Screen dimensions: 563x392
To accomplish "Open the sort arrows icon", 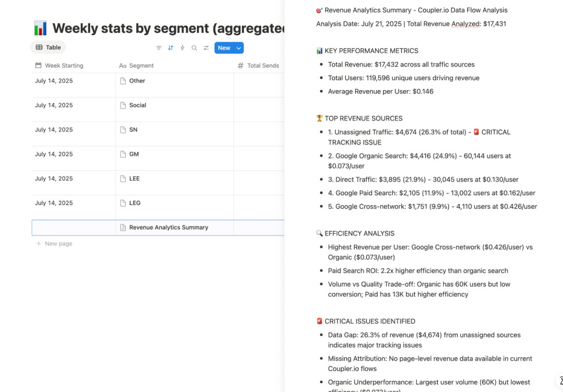I will tap(170, 48).
